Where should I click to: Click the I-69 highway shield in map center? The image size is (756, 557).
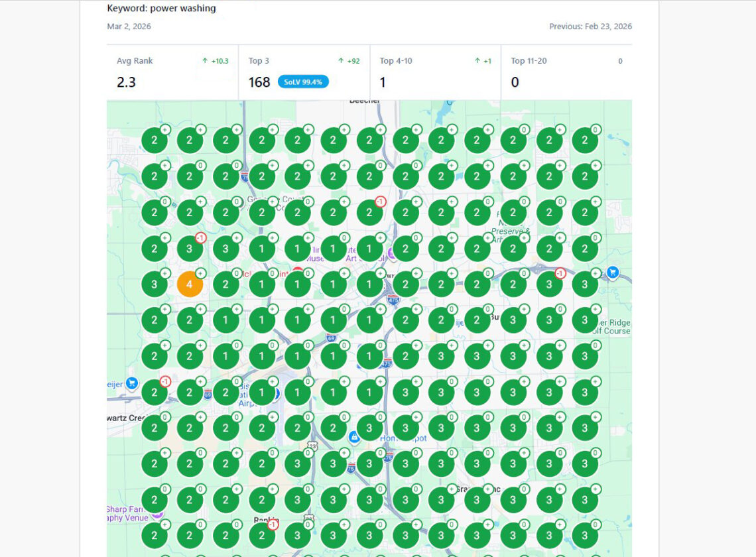pos(331,338)
